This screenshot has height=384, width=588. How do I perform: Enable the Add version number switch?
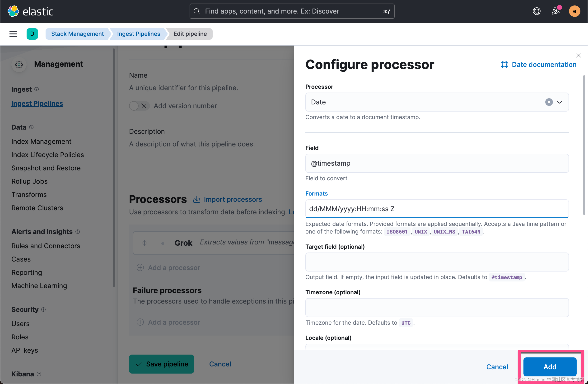tap(139, 106)
